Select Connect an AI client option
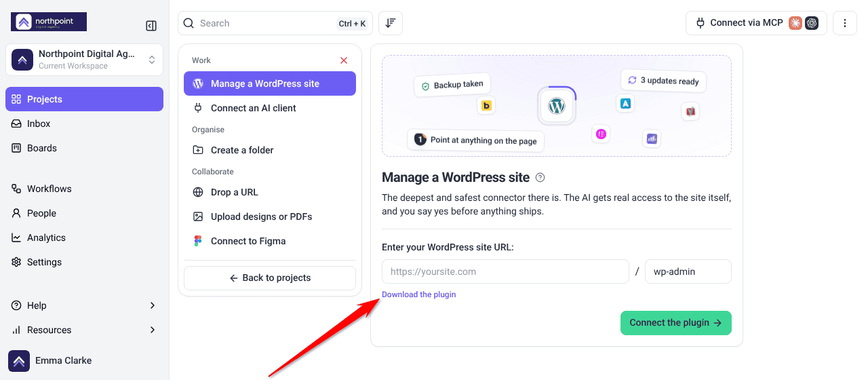The image size is (868, 380). (x=270, y=108)
